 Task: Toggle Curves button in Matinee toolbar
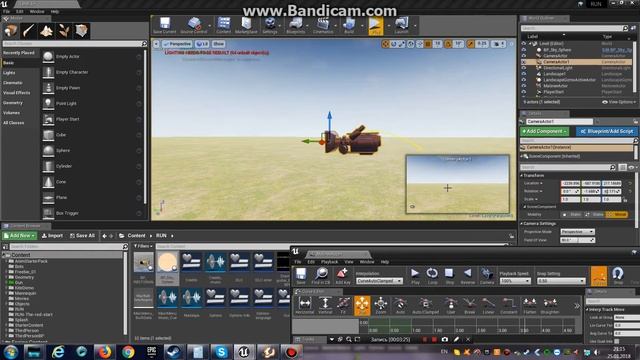coord(599,276)
